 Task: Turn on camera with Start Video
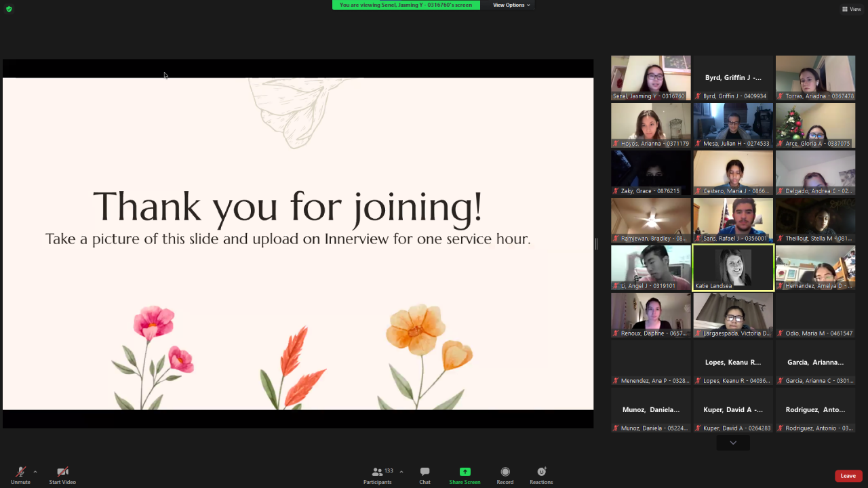pos(62,475)
